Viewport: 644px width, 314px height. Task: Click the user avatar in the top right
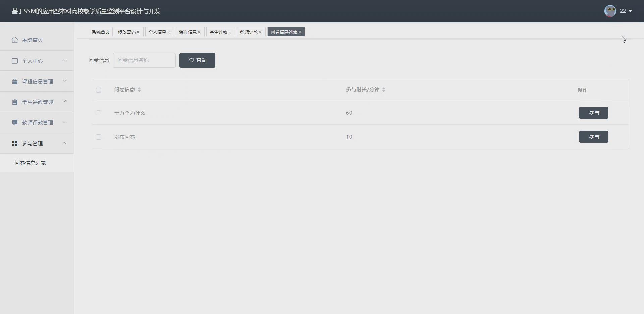(x=610, y=11)
